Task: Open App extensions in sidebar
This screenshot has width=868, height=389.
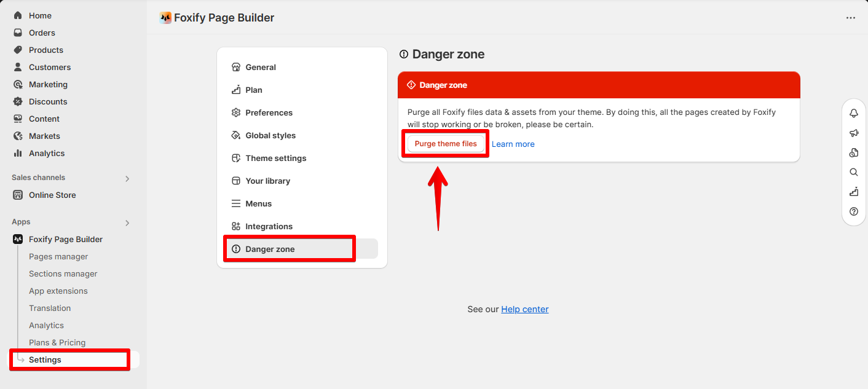Action: coord(58,291)
